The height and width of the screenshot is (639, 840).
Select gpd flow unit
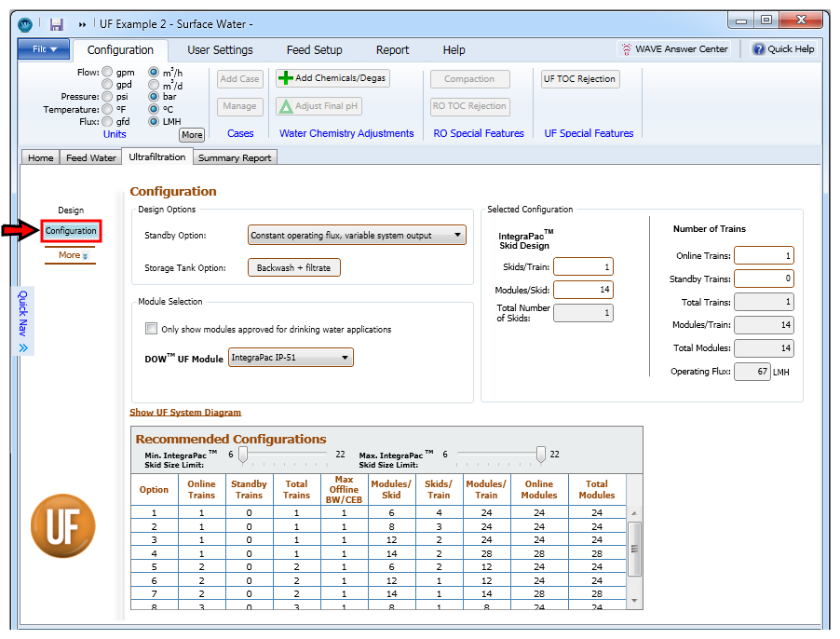click(107, 84)
